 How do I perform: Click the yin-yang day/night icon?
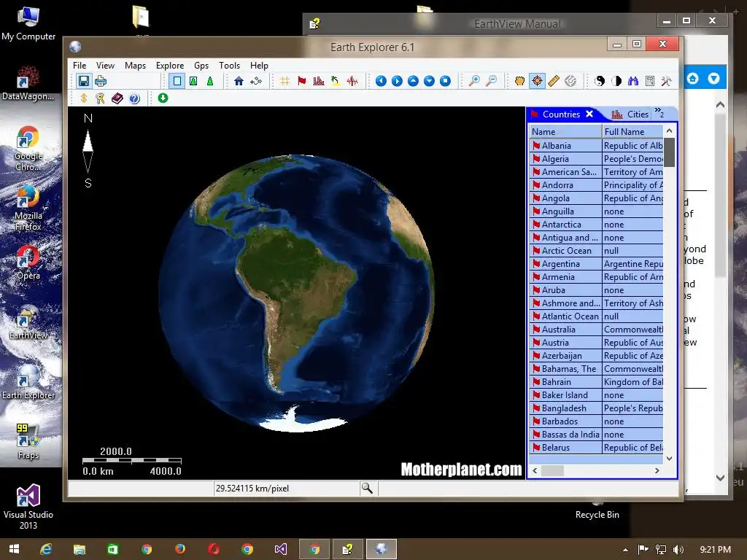(x=600, y=81)
